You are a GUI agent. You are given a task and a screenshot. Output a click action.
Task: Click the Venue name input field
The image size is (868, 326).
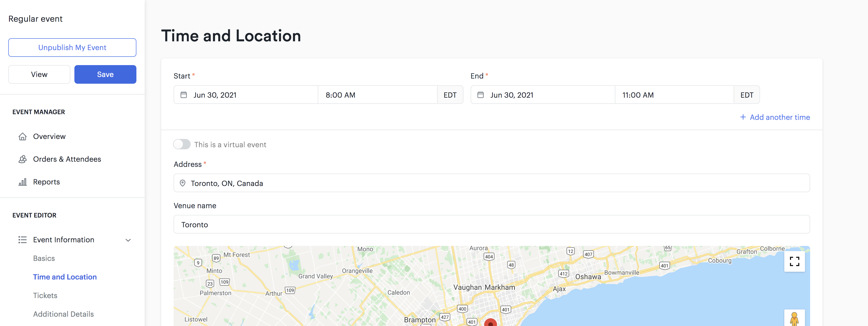point(491,225)
